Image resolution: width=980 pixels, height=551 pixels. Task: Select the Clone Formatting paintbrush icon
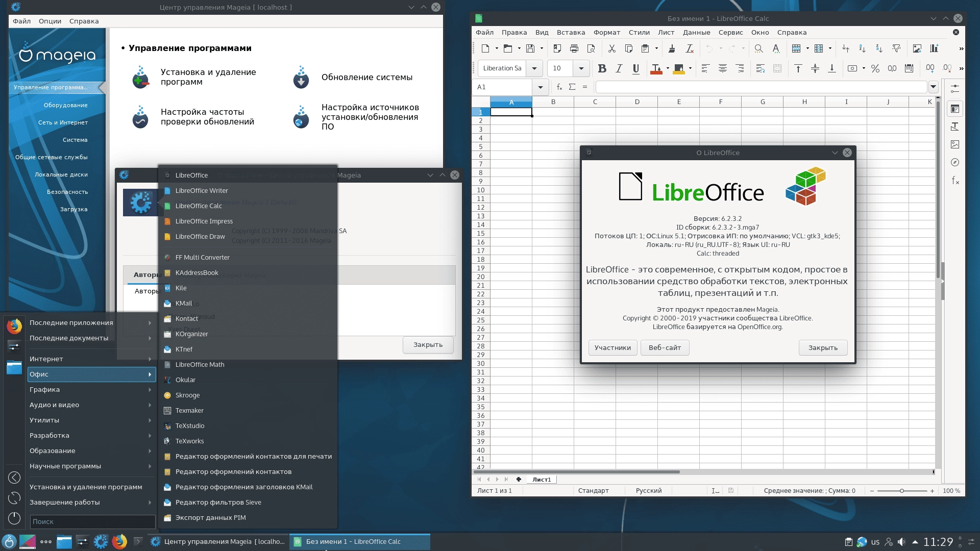click(x=672, y=48)
